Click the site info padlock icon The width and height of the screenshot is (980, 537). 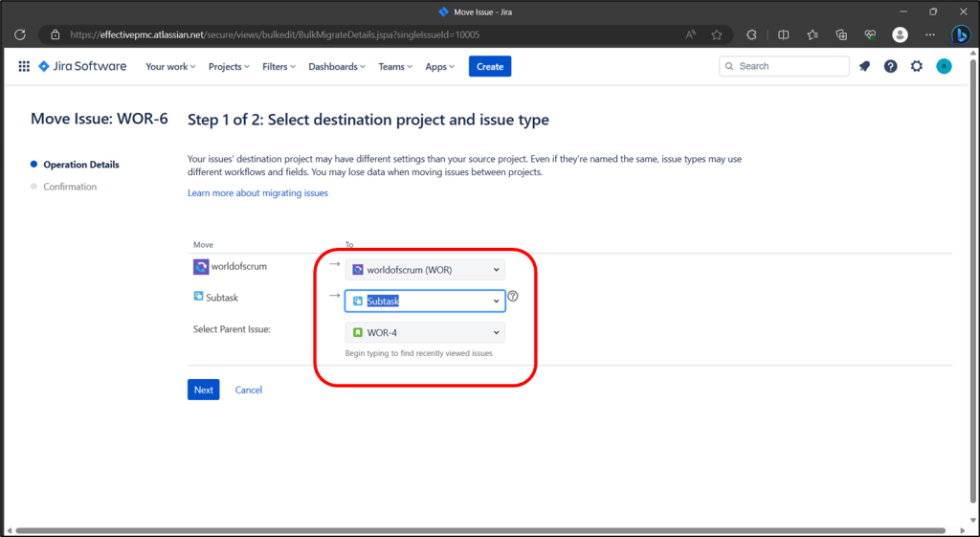55,35
